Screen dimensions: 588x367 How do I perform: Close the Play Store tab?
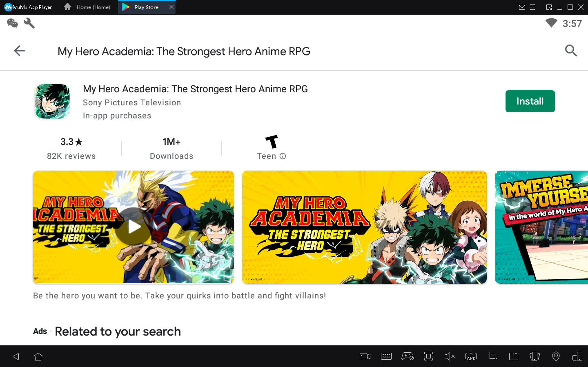click(171, 7)
